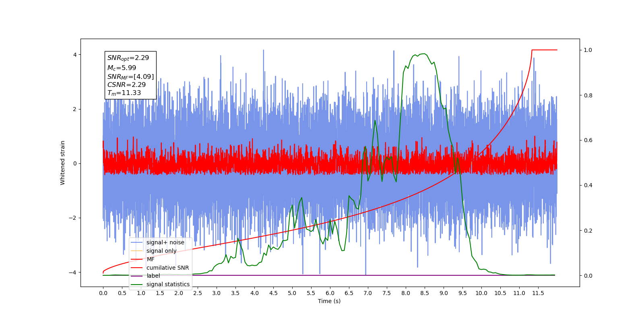644x322 pixels.
Task: Click the 1.5 tick on time axis
Action: [x=160, y=293]
